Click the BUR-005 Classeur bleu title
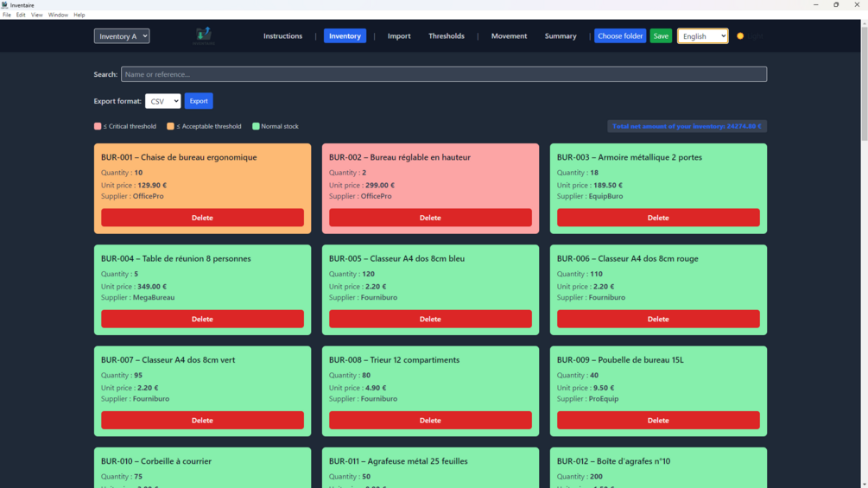The width and height of the screenshot is (868, 488). pyautogui.click(x=397, y=258)
